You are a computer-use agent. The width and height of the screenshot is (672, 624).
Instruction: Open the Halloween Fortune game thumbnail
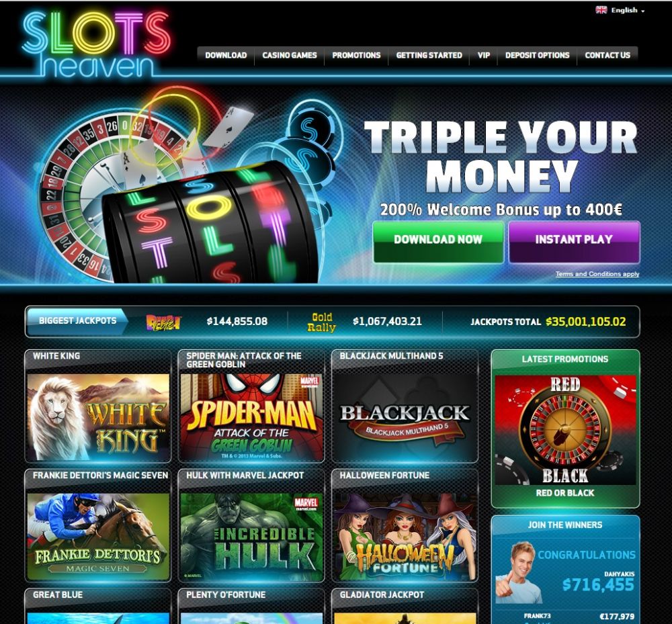click(405, 536)
